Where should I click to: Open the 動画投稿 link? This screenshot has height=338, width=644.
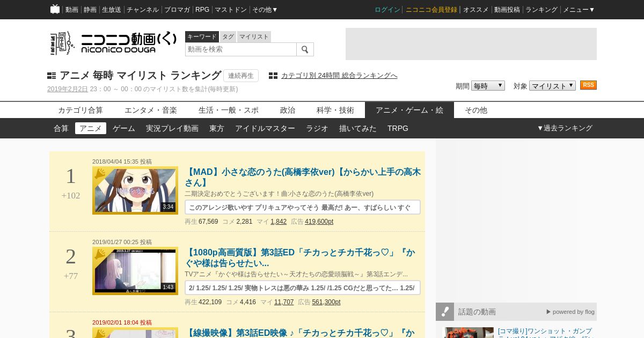pyautogui.click(x=507, y=10)
